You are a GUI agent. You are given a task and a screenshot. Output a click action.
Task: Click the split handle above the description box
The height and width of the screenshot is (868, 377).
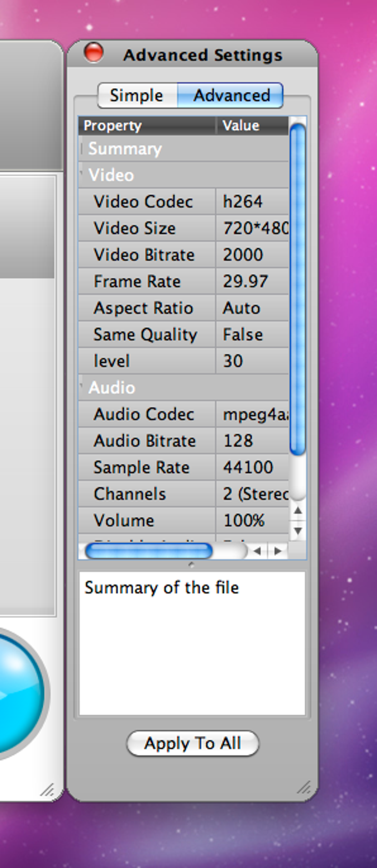(x=192, y=565)
